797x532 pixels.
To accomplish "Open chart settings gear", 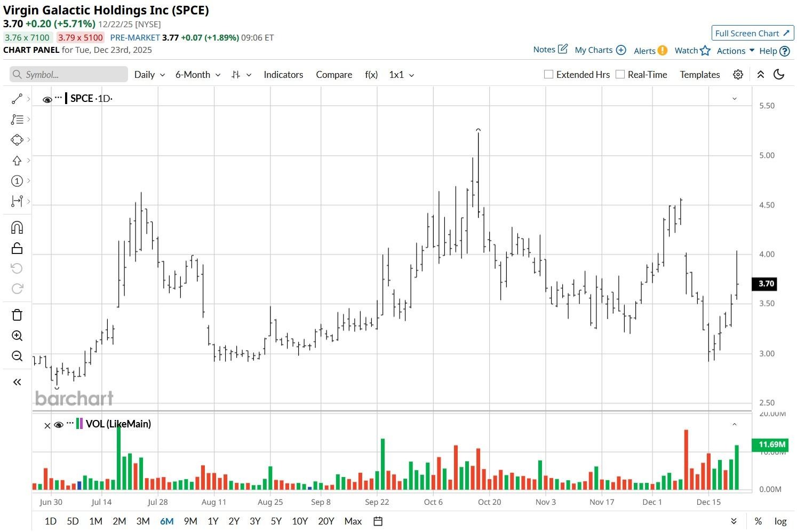I will coord(738,75).
